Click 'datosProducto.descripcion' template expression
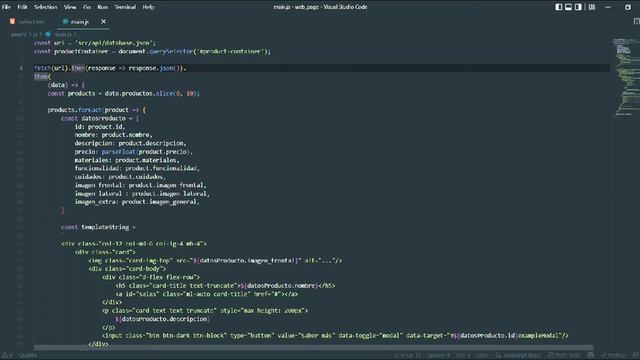 (162, 319)
